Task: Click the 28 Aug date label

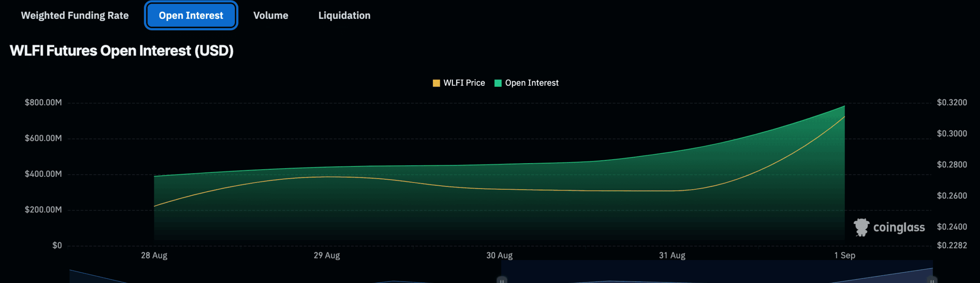Action: pyautogui.click(x=154, y=256)
